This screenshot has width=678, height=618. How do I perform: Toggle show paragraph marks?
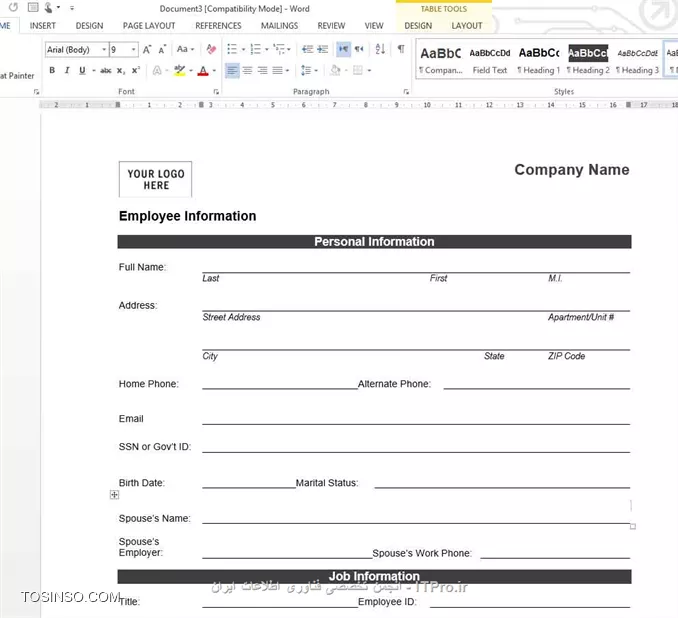[x=401, y=49]
